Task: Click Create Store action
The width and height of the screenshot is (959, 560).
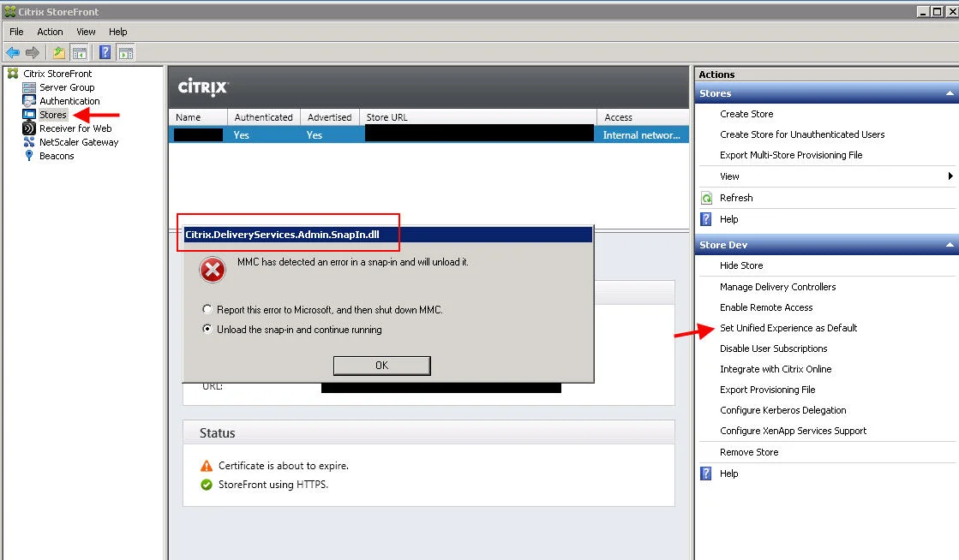Action: click(x=746, y=114)
